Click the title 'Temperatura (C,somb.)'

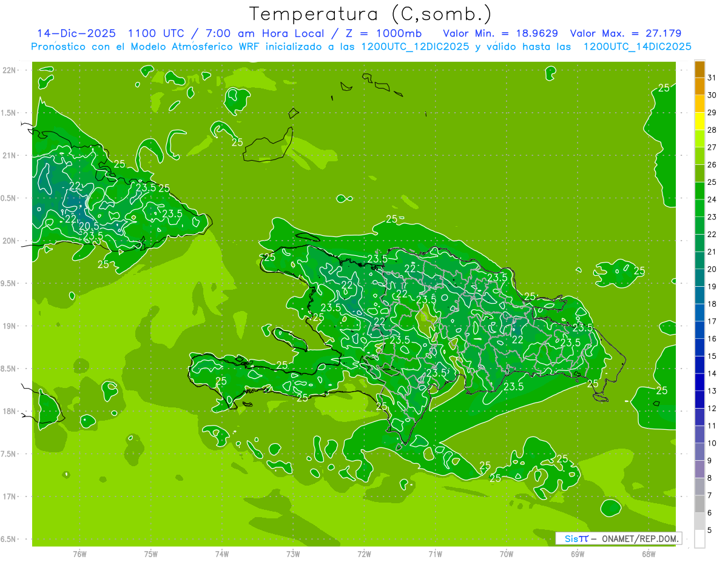click(371, 15)
